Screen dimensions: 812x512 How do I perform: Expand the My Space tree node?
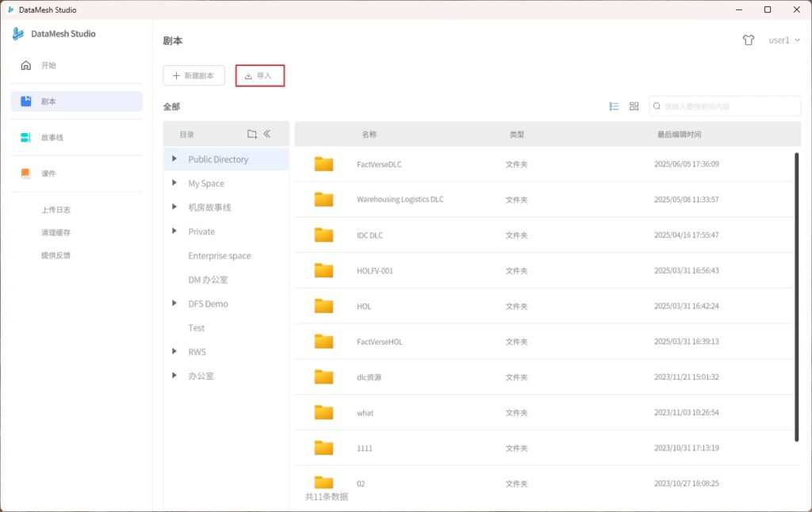point(174,183)
